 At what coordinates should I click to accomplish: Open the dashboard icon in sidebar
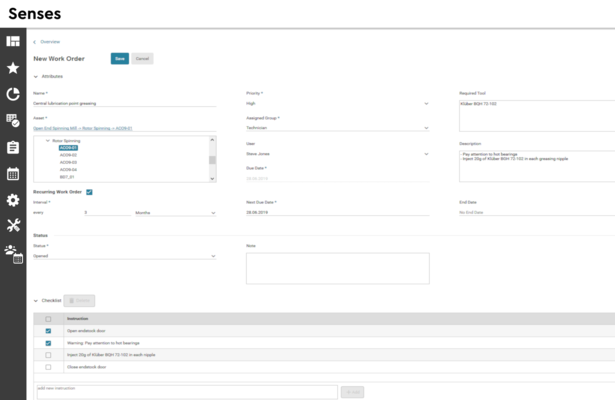pos(13,41)
